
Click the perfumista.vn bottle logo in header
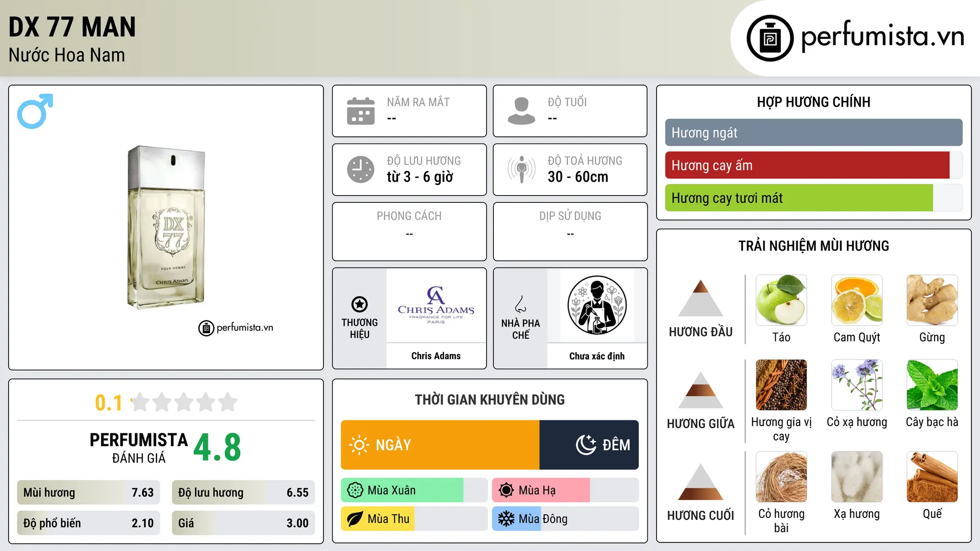770,38
